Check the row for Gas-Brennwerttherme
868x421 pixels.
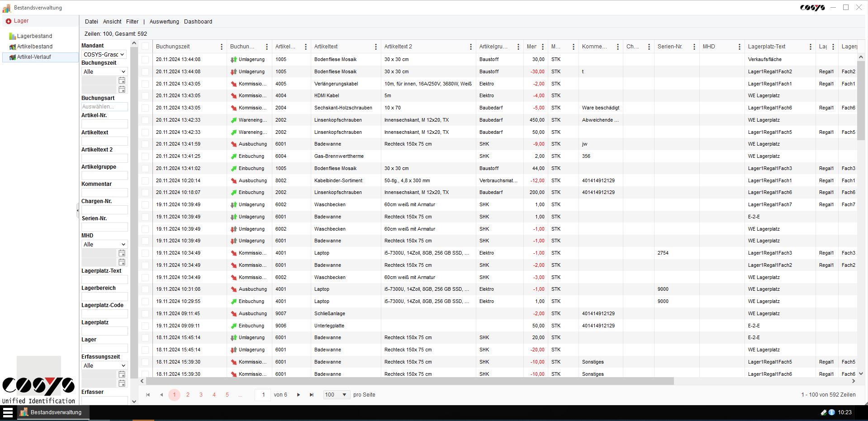145,156
